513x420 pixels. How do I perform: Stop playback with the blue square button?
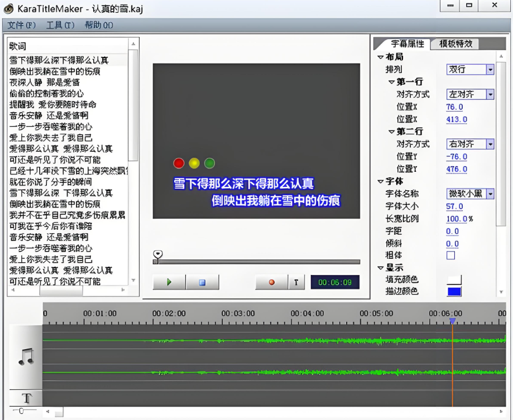[202, 282]
